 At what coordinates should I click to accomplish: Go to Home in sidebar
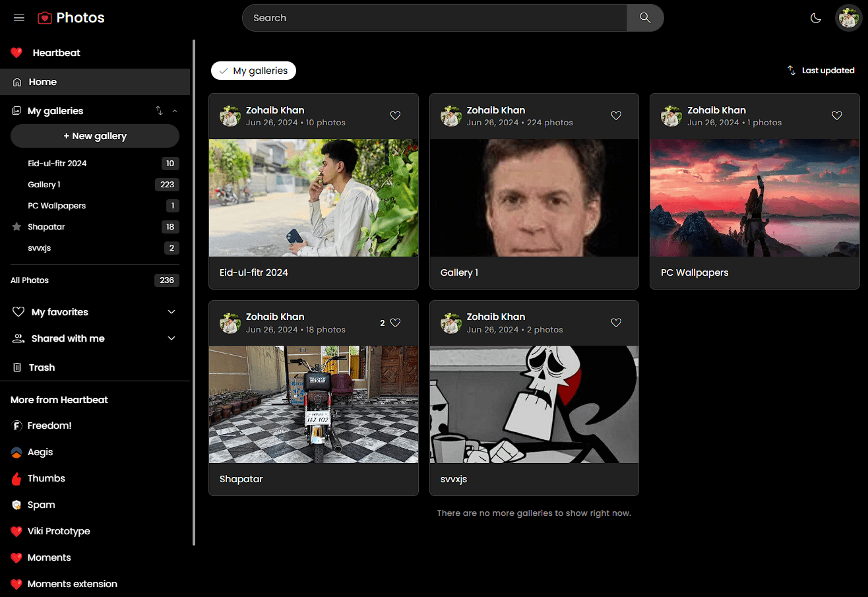tap(43, 82)
